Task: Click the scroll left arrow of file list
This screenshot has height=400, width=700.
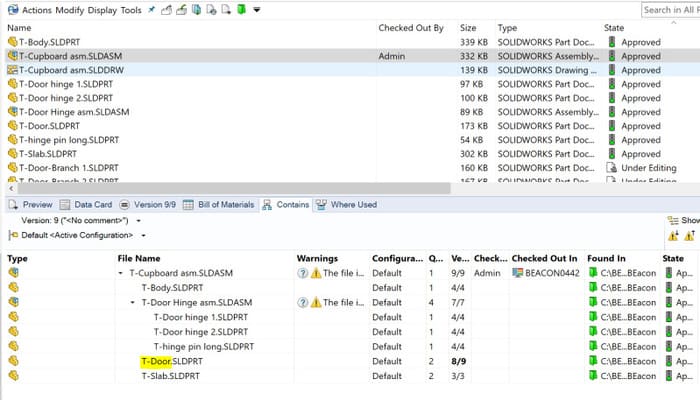Action: [11, 188]
